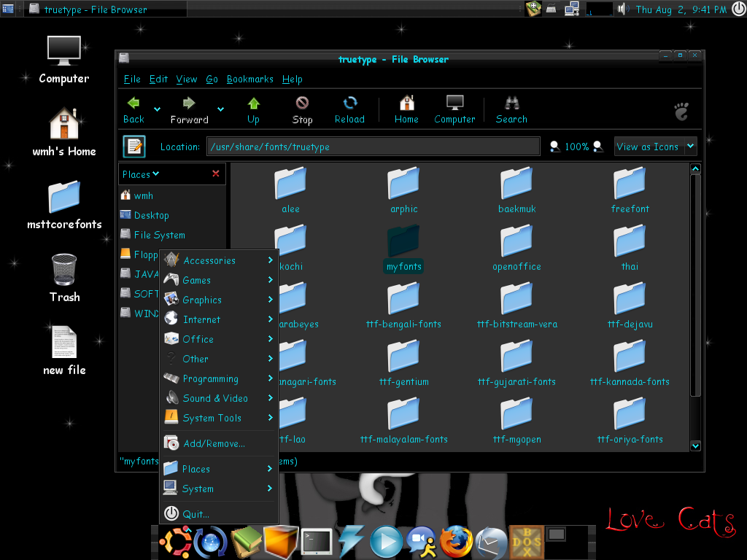Click the volume speaker icon in panel
The image size is (747, 560).
coord(623,9)
